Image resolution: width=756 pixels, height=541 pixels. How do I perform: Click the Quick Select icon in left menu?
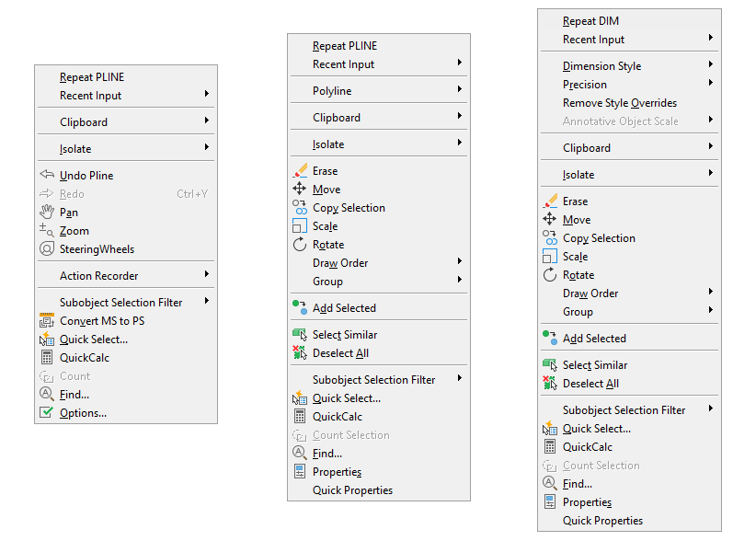pos(47,339)
